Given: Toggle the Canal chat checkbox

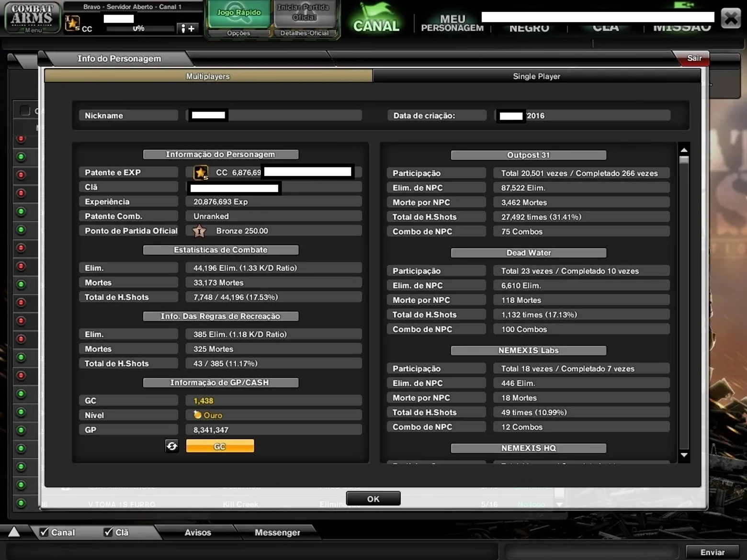Looking at the screenshot, I should [44, 532].
